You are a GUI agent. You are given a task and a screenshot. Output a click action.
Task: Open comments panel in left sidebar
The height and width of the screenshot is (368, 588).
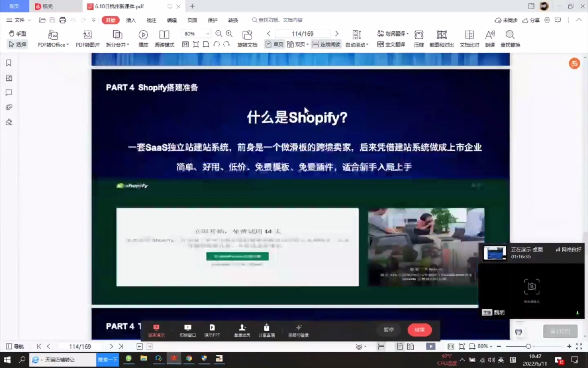tap(9, 93)
